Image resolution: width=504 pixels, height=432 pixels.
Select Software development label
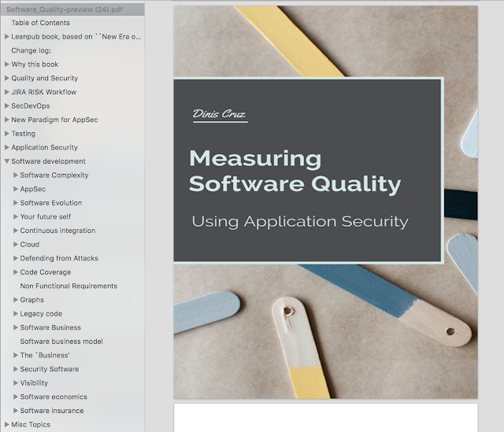pyautogui.click(x=48, y=161)
